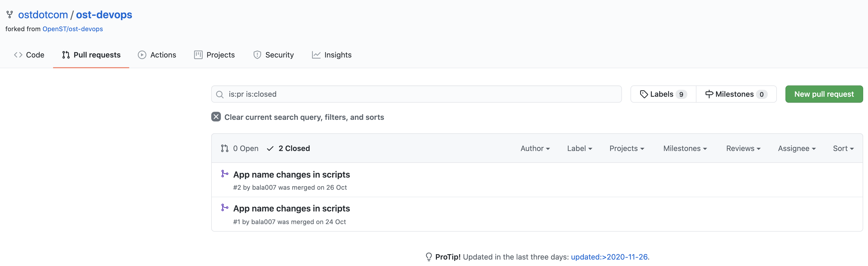Click the milestone signpost icon
This screenshot has width=868, height=266.
[709, 94]
